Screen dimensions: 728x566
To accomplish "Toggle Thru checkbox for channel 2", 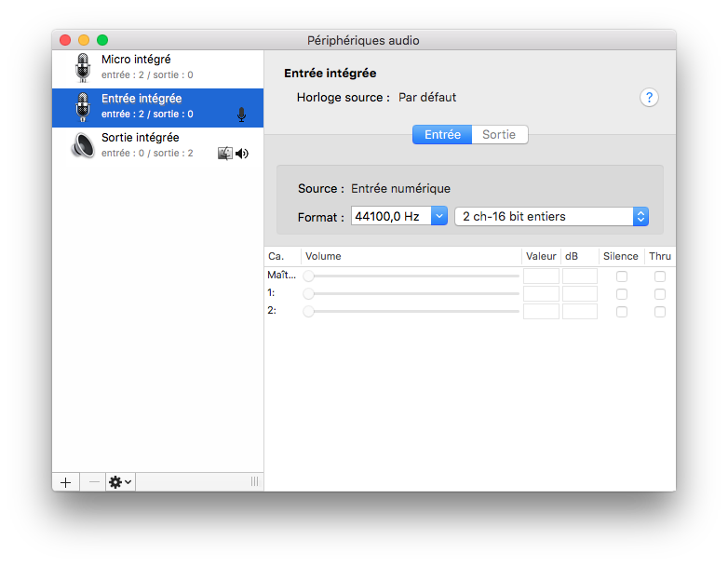I will point(660,312).
